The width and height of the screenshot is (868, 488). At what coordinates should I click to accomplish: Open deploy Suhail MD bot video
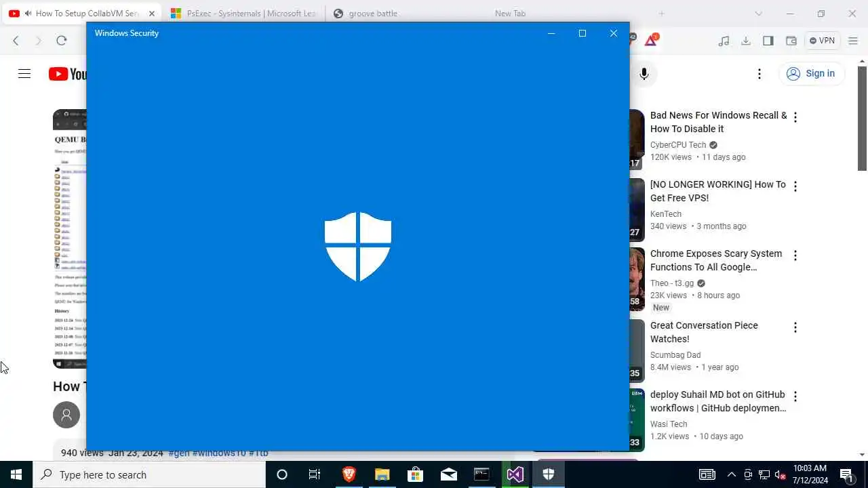pos(718,401)
